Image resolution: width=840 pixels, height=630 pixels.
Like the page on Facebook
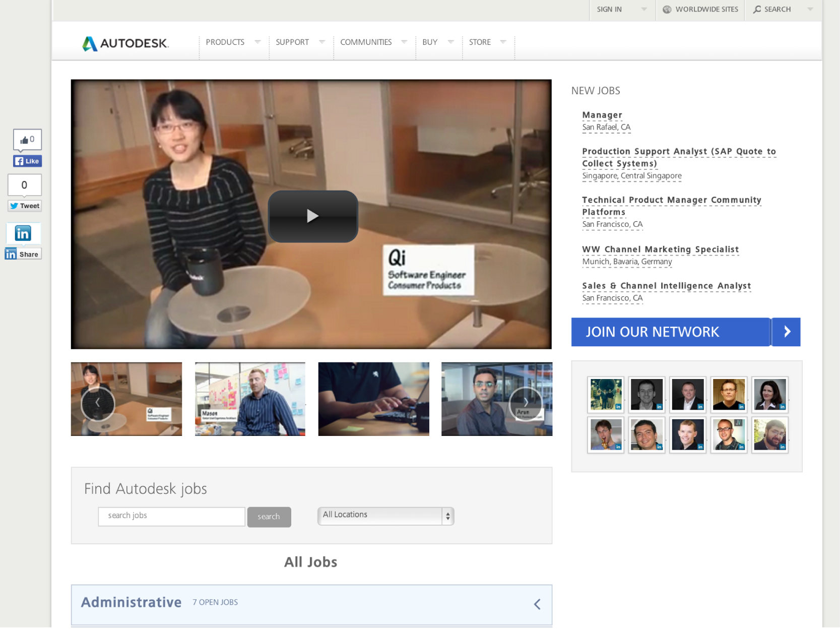coord(27,161)
